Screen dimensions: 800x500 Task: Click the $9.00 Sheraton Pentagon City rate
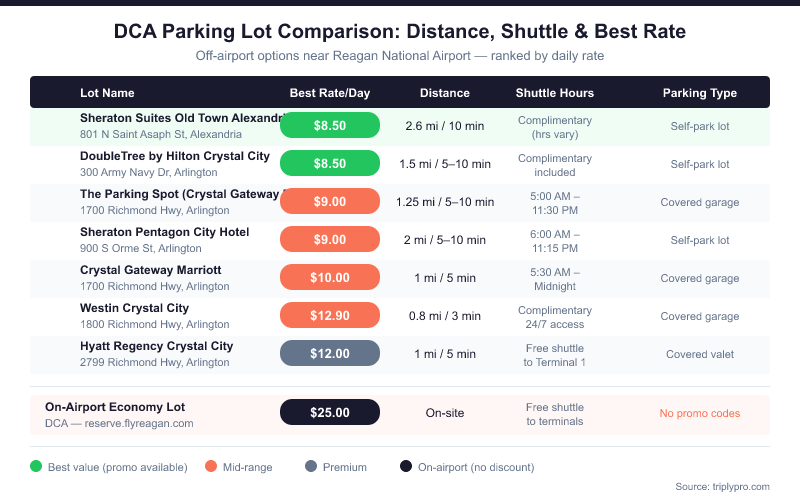330,239
